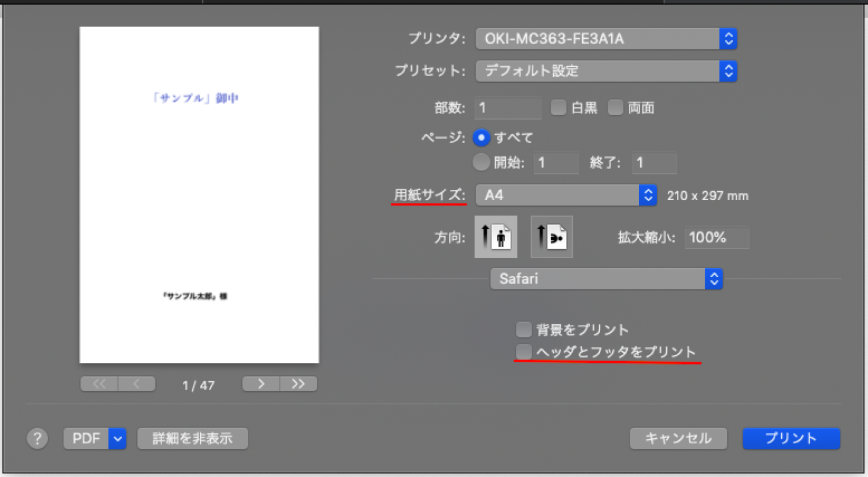
Task: Select 開始 page range radio button
Action: pyautogui.click(x=481, y=162)
